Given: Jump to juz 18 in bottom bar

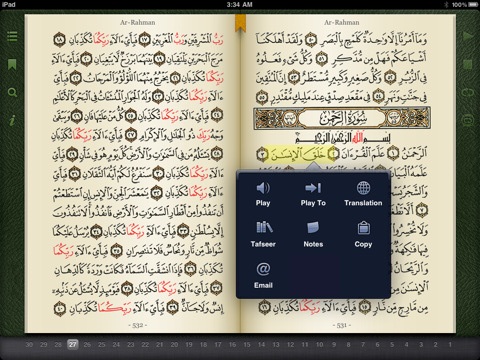Looking at the screenshot, I should (x=204, y=345).
